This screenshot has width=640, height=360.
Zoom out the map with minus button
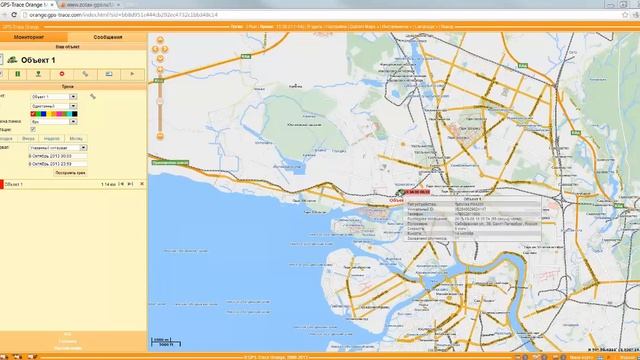pos(160,136)
